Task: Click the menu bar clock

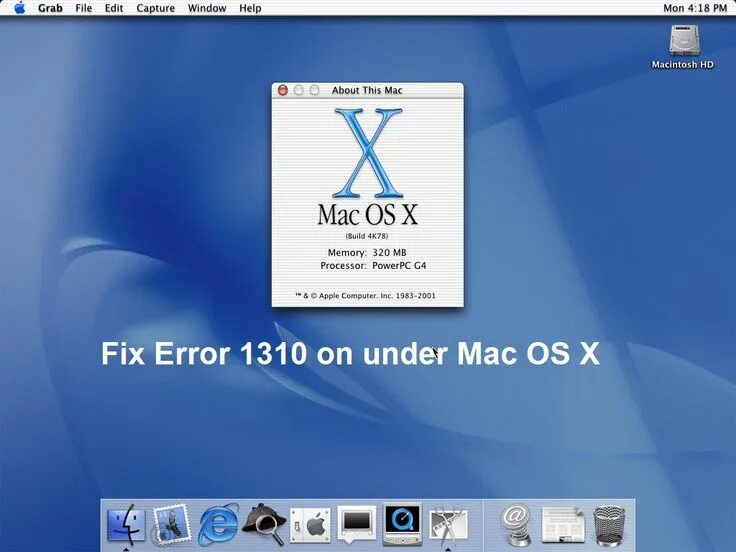Action: coord(695,8)
